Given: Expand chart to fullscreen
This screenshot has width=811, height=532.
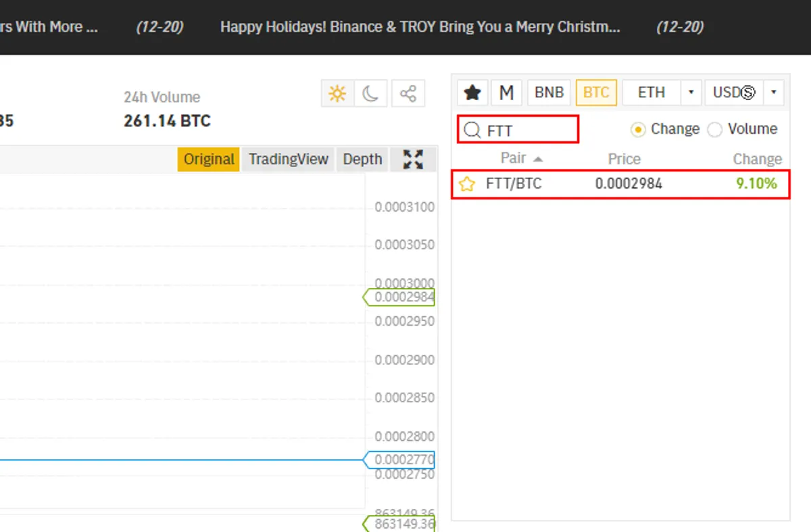Looking at the screenshot, I should [x=413, y=160].
